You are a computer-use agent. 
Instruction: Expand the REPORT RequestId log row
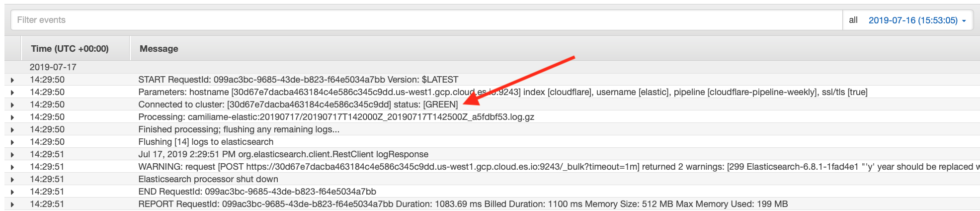click(x=12, y=205)
